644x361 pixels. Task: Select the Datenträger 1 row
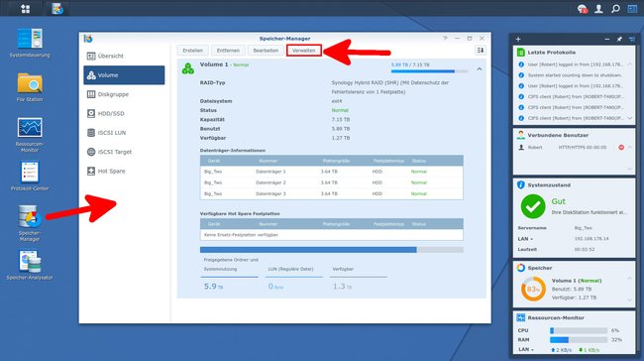pos(332,172)
